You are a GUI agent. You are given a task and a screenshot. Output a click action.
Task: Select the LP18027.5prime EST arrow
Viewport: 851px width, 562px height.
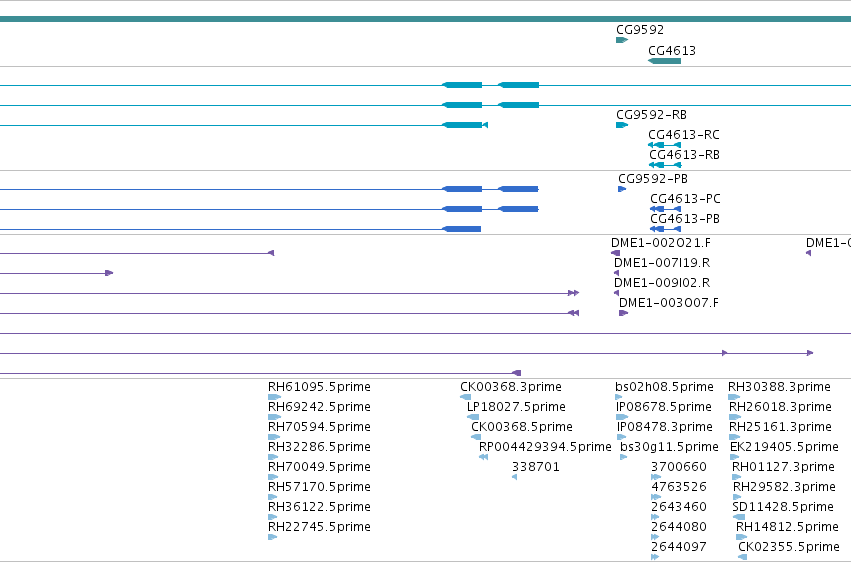[473, 417]
